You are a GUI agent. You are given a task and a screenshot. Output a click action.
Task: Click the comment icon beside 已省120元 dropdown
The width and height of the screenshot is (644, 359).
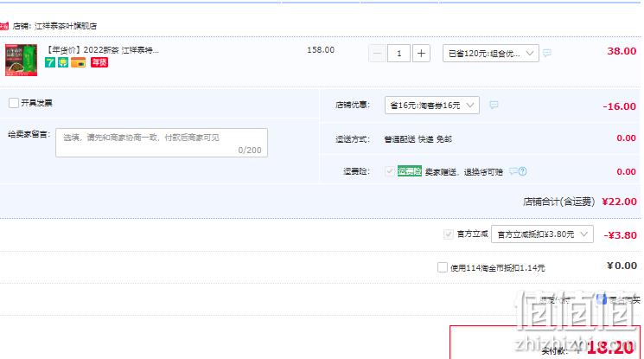[x=547, y=53]
